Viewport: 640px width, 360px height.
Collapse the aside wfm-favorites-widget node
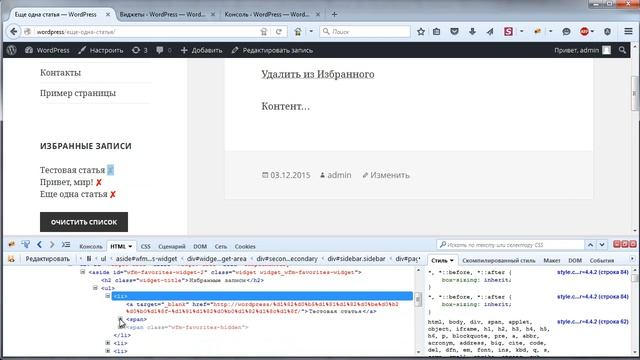tap(83, 272)
